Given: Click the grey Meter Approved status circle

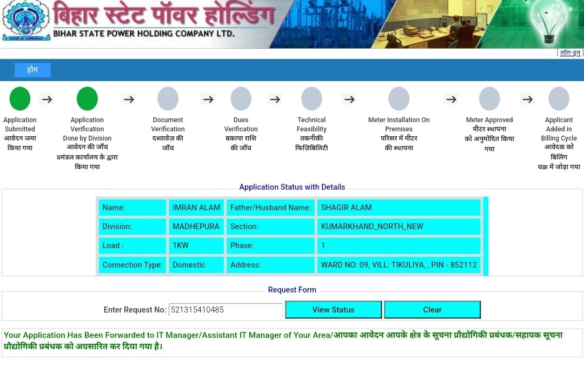Looking at the screenshot, I should 489,98.
